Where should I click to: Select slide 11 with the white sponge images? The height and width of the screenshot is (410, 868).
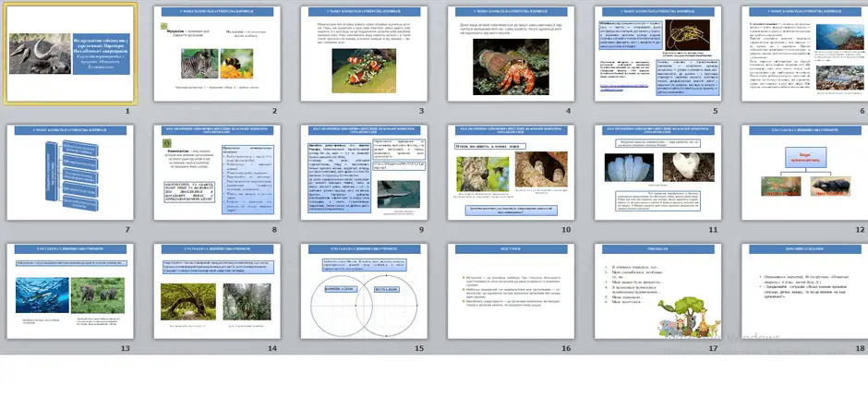click(658, 173)
